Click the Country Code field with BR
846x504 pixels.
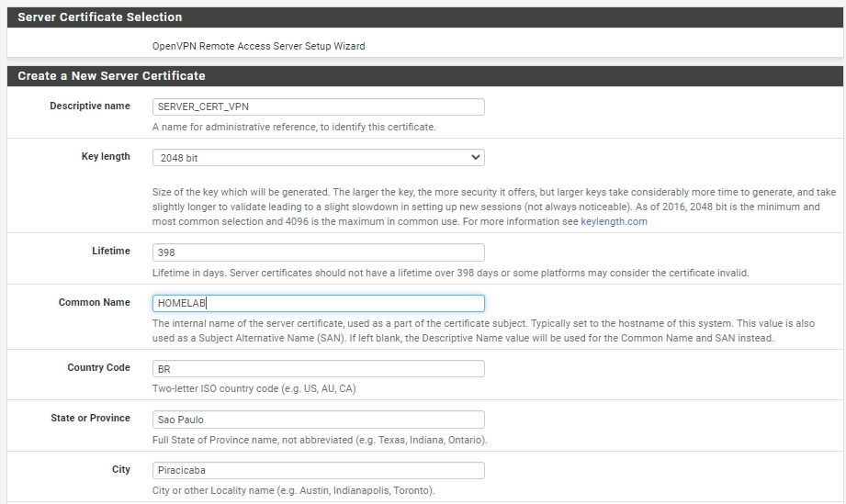[x=319, y=369]
